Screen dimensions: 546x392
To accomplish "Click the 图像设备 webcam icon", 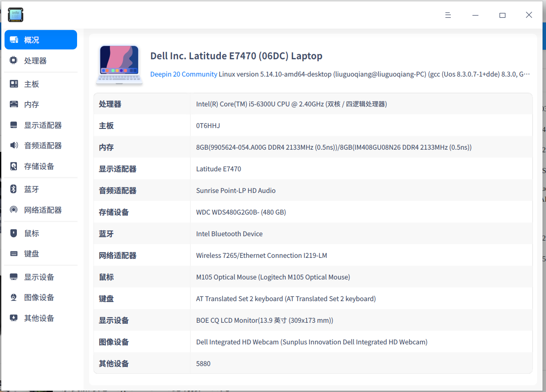I will coord(14,297).
